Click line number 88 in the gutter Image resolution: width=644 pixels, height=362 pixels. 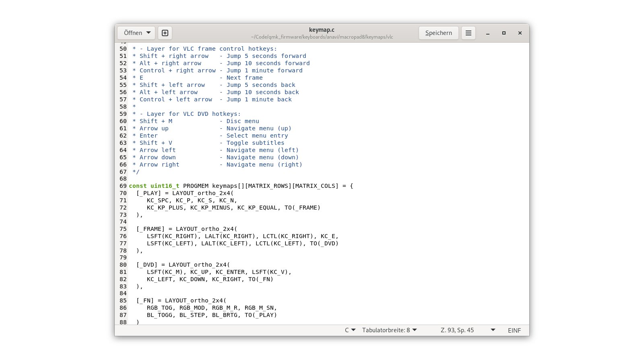pyautogui.click(x=123, y=322)
